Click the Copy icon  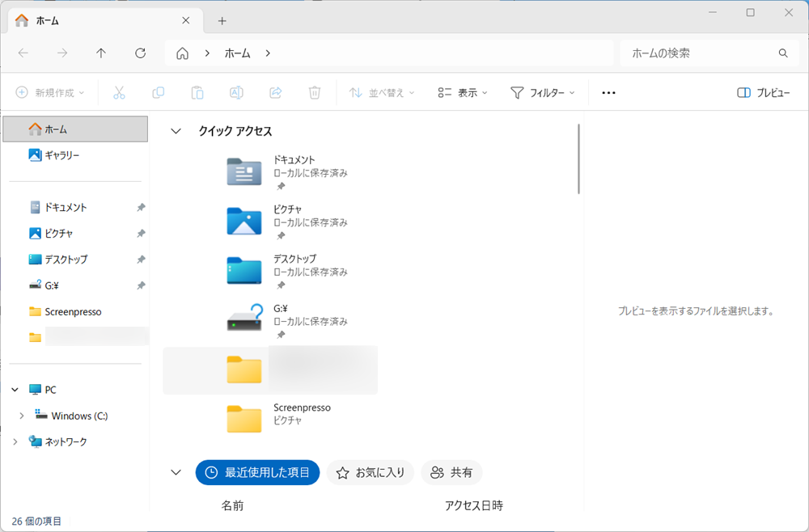pyautogui.click(x=159, y=92)
